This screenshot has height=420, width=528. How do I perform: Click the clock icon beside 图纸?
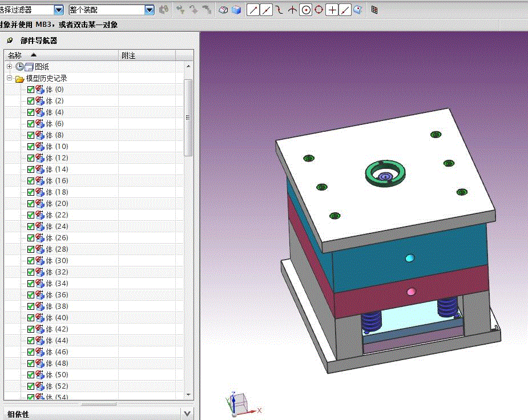[x=20, y=67]
